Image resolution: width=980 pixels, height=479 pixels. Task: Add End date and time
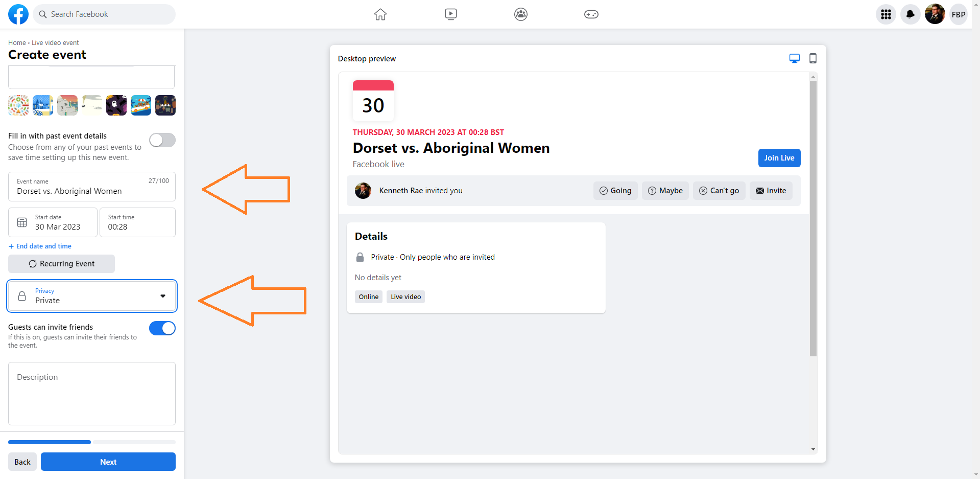pyautogui.click(x=40, y=246)
